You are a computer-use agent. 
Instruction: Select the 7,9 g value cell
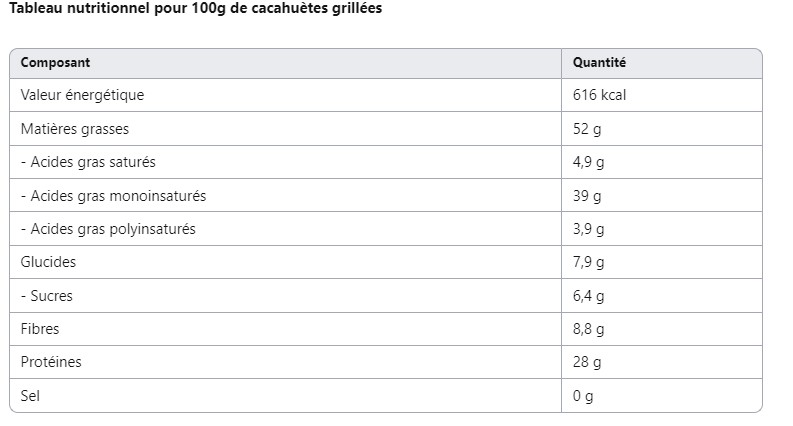589,262
